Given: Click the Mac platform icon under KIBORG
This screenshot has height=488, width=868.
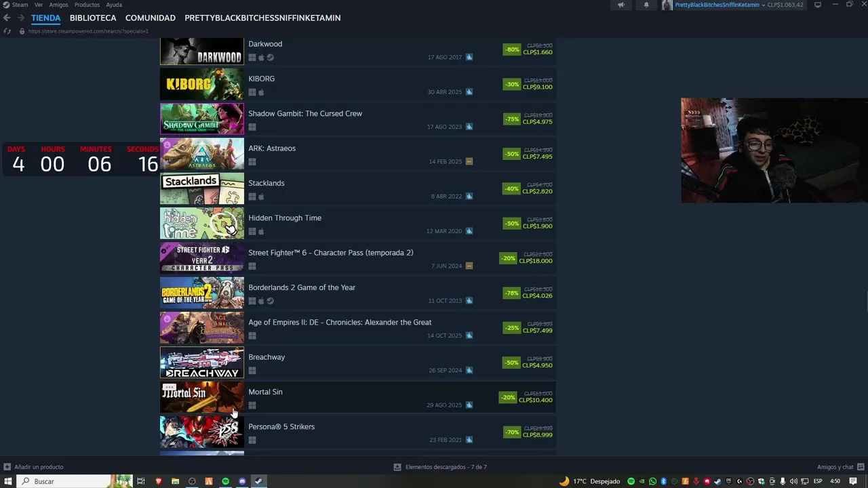Looking at the screenshot, I should 261,92.
